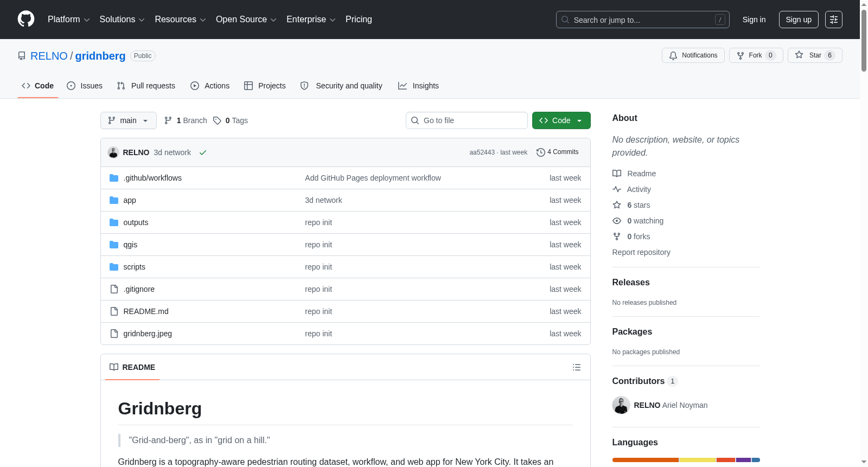Click the qgis folder icon
This screenshot has height=467, width=868.
114,245
